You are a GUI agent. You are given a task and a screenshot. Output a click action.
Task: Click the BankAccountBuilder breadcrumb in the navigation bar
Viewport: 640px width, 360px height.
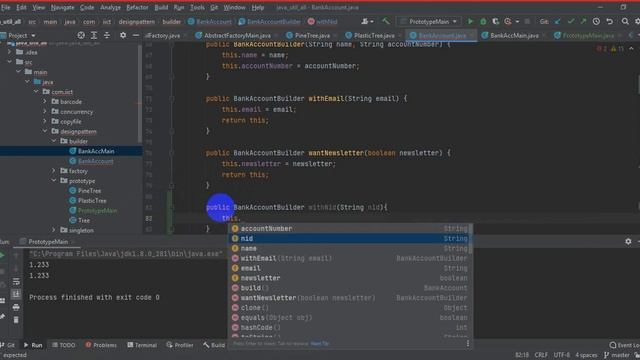coord(270,22)
